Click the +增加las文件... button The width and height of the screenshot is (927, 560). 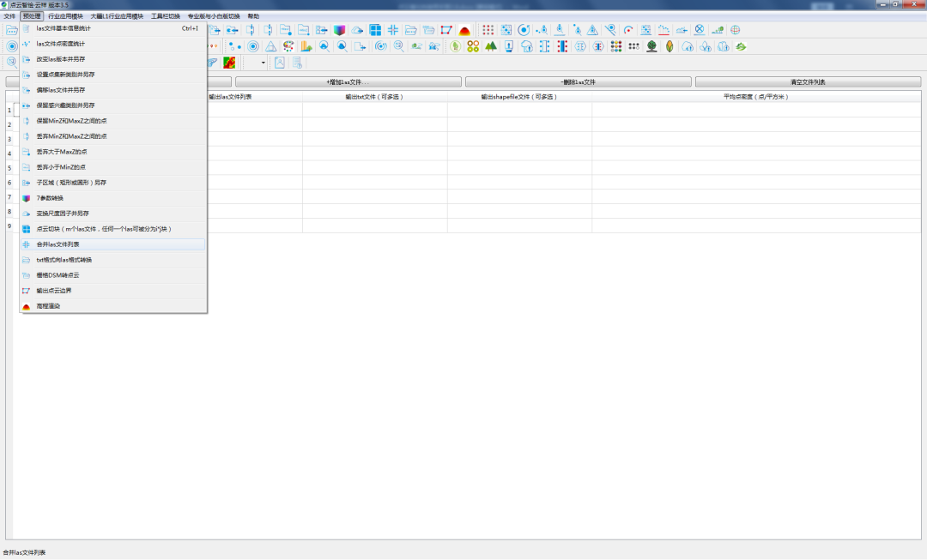click(x=348, y=82)
